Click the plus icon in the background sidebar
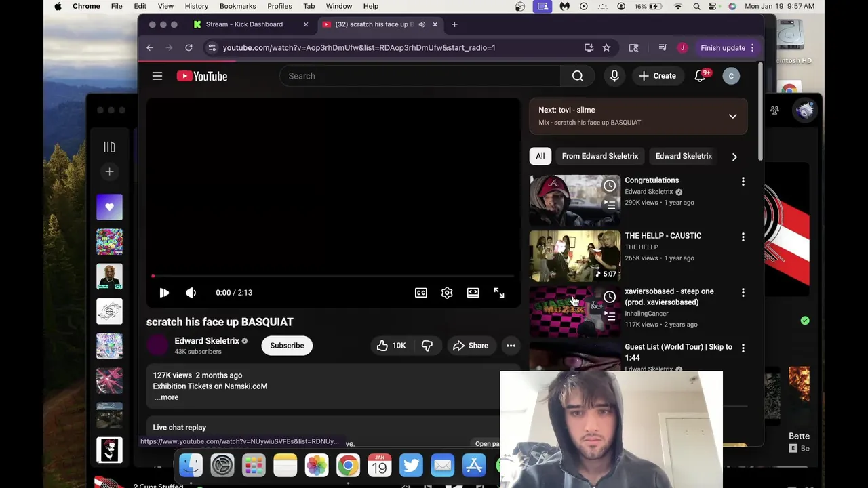868x488 pixels. (x=109, y=171)
